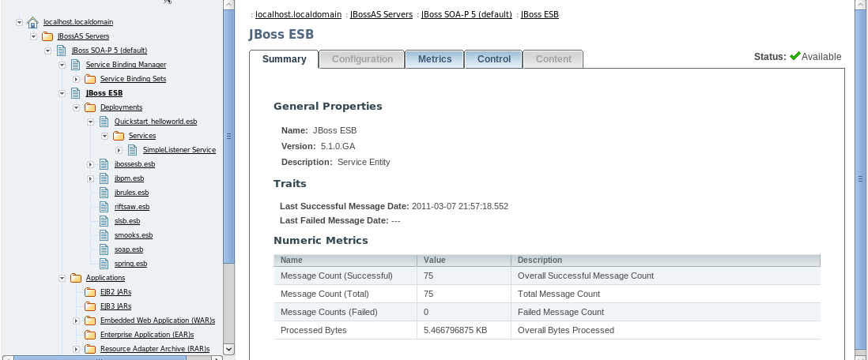
Task: Click the smooks.esb file icon
Action: 104,235
